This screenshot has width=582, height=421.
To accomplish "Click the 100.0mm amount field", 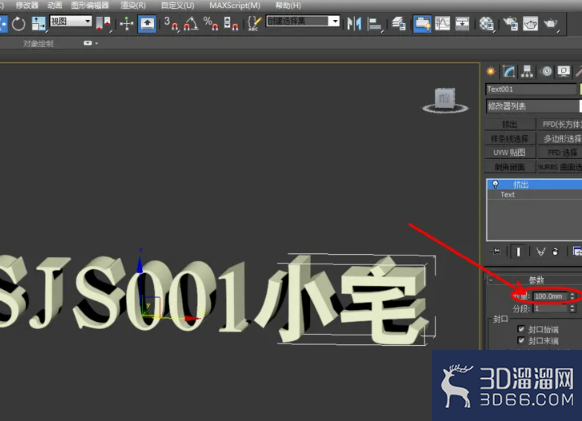I will [550, 296].
